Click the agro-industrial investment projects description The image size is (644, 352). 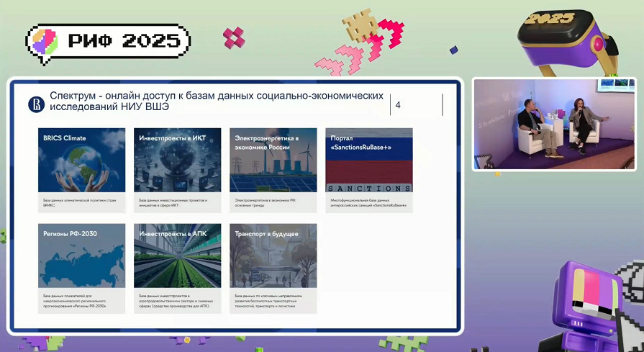click(x=177, y=300)
